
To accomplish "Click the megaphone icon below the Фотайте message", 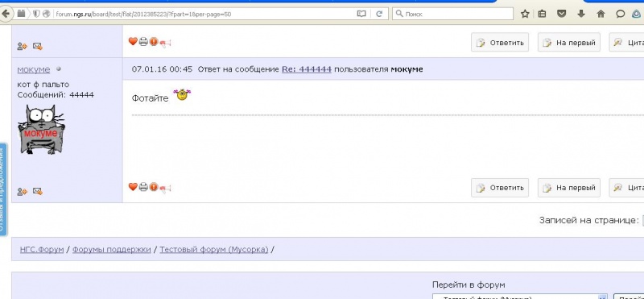I will point(165,189).
